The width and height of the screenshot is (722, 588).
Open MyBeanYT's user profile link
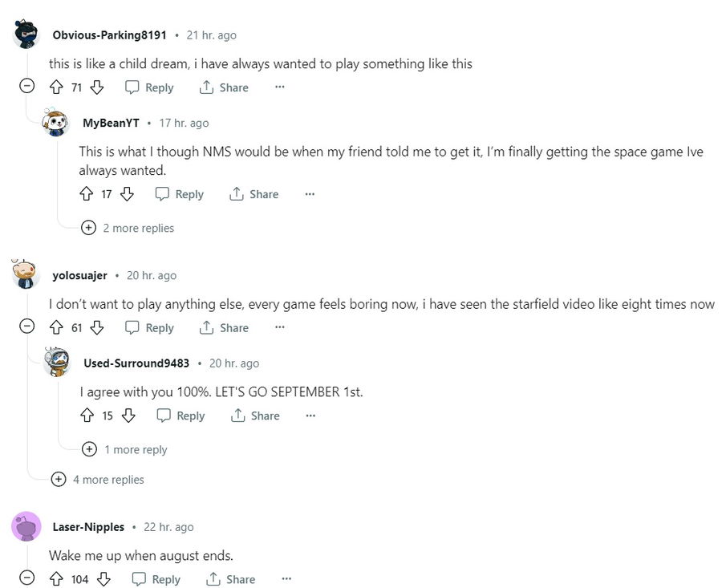(x=111, y=123)
